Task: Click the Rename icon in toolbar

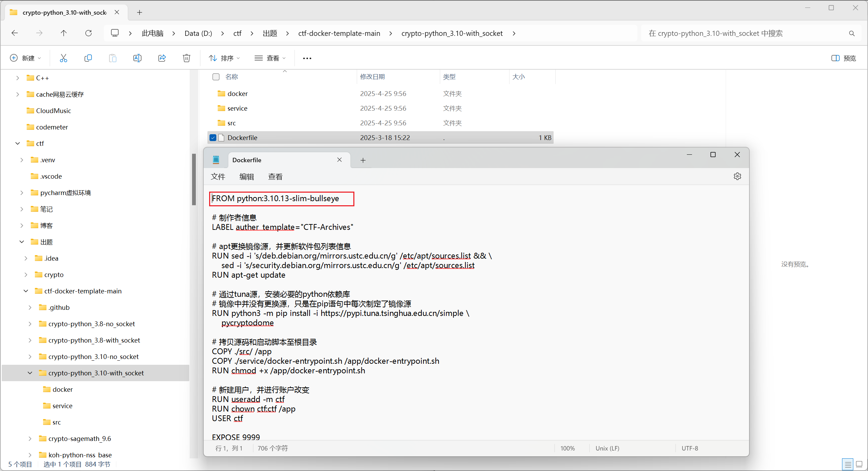Action: [x=137, y=58]
